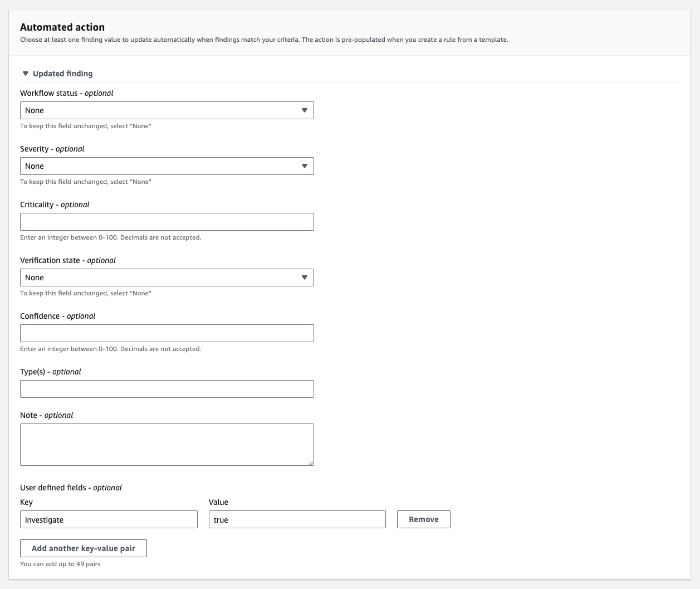The height and width of the screenshot is (589, 700).
Task: Select the Key field containing investigate
Action: (x=109, y=519)
